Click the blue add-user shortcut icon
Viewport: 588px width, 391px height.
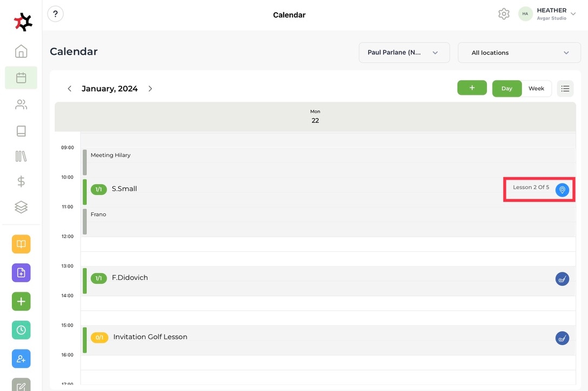click(21, 359)
